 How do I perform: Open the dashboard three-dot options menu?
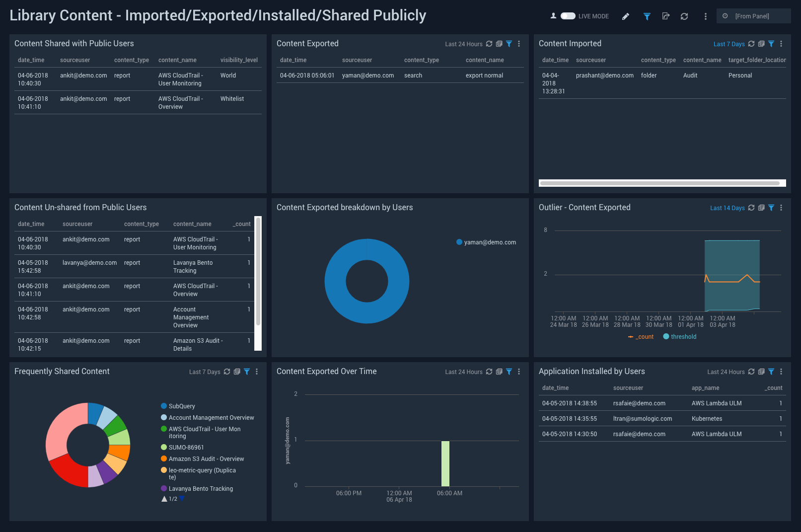point(705,16)
